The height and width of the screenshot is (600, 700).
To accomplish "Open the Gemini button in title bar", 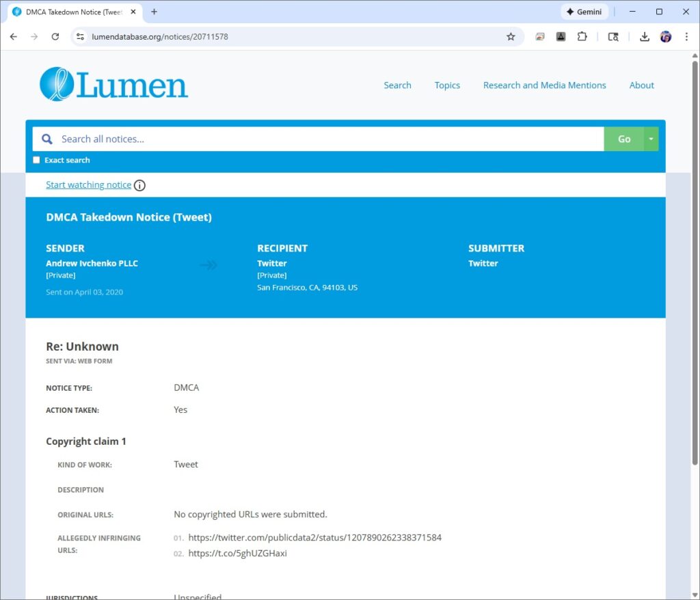I will click(x=584, y=12).
